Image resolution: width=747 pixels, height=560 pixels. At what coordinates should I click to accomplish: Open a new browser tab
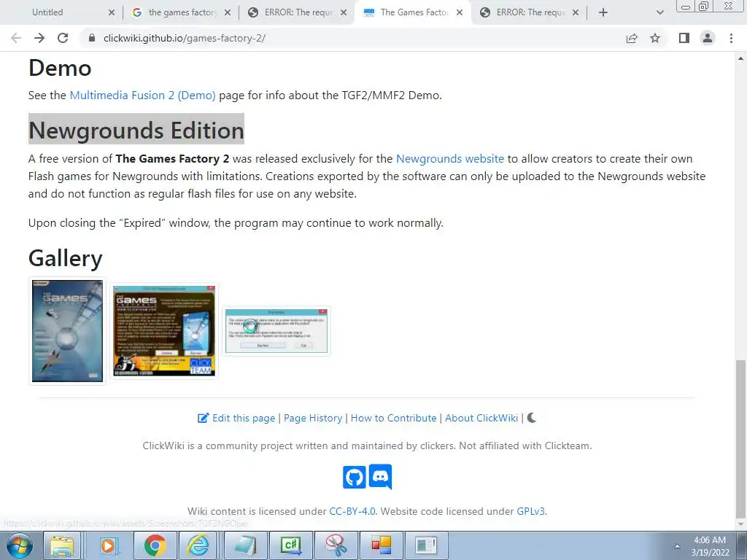tap(603, 12)
